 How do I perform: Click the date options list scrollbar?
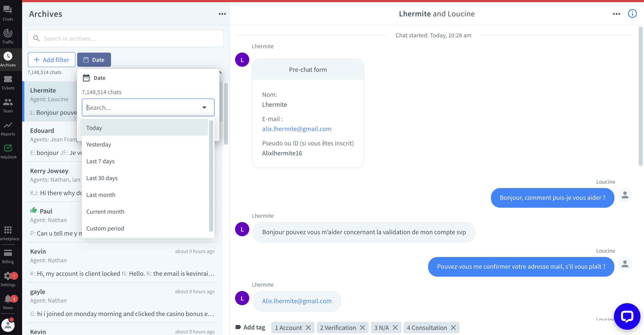[211, 176]
